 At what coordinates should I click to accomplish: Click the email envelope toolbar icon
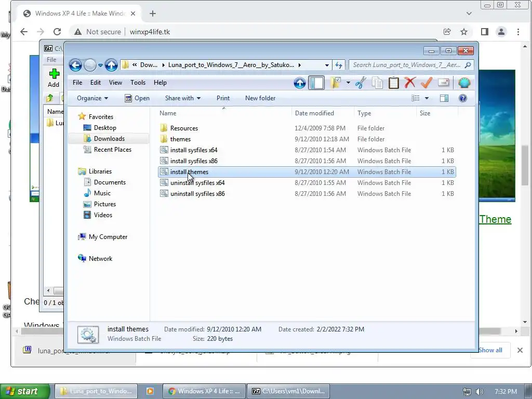pyautogui.click(x=444, y=83)
